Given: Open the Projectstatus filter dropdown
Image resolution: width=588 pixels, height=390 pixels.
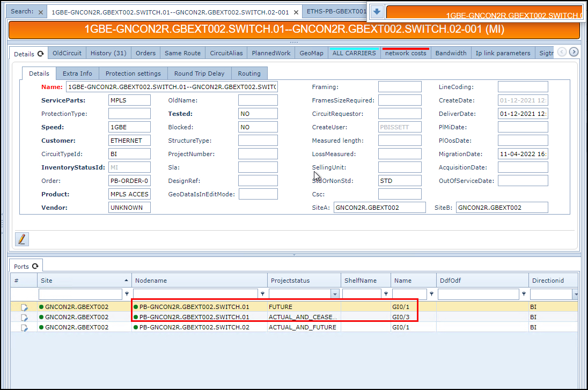Looking at the screenshot, I should click(335, 294).
